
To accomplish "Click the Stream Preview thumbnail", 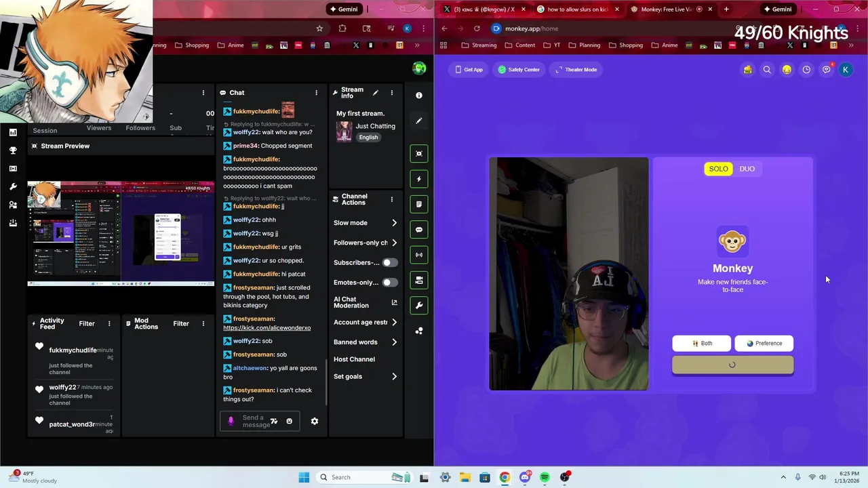I will 121,234.
